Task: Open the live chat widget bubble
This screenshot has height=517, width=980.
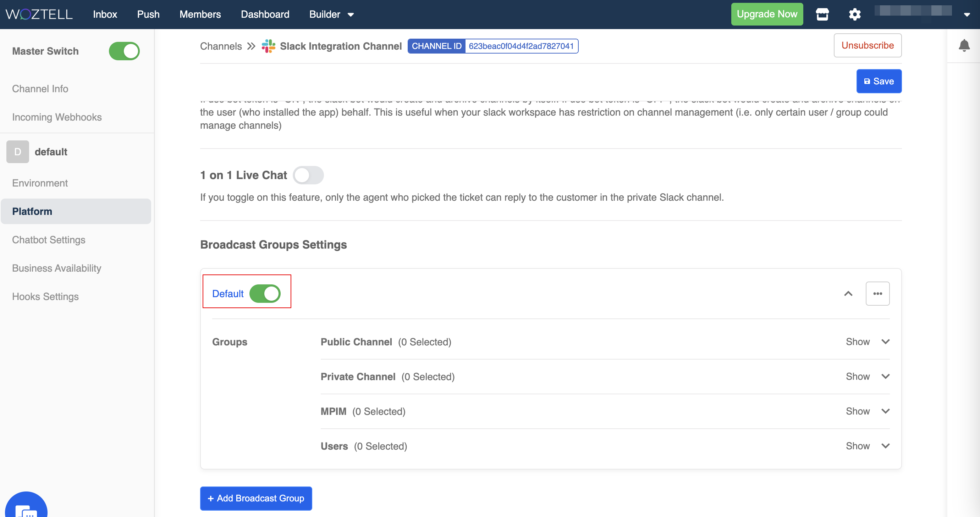Action: (26, 507)
